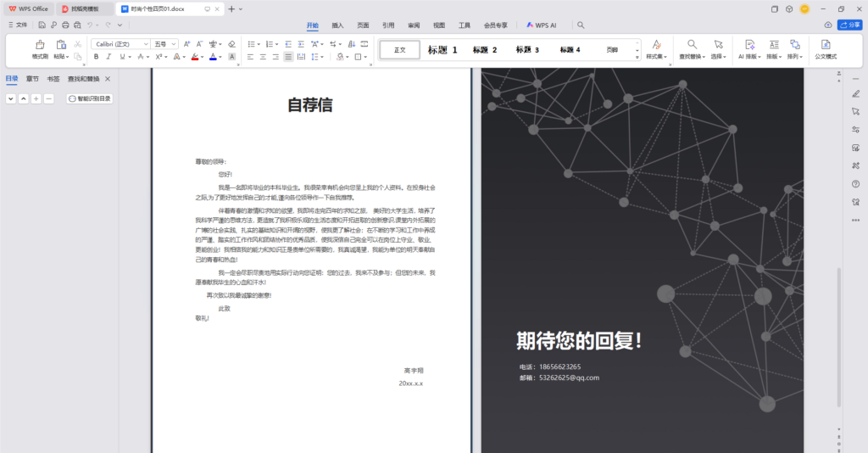Switch to the Review (审阅) ribbon tab
The image size is (868, 453).
pyautogui.click(x=414, y=25)
